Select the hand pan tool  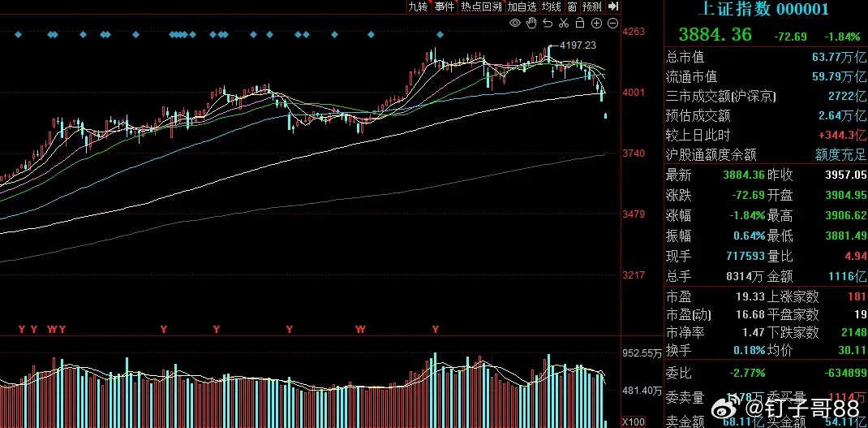531,23
